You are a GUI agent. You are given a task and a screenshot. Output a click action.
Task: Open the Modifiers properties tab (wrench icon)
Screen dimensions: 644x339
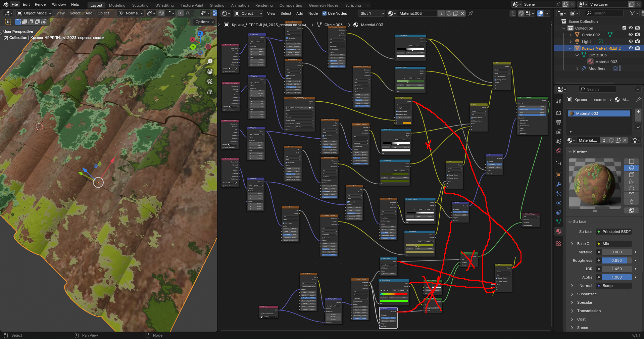(558, 184)
